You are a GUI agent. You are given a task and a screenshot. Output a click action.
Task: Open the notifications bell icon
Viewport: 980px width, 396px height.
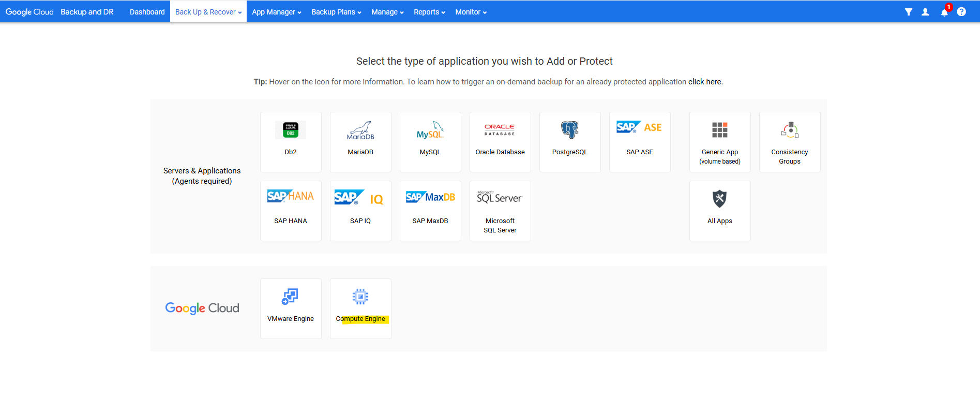coord(944,12)
